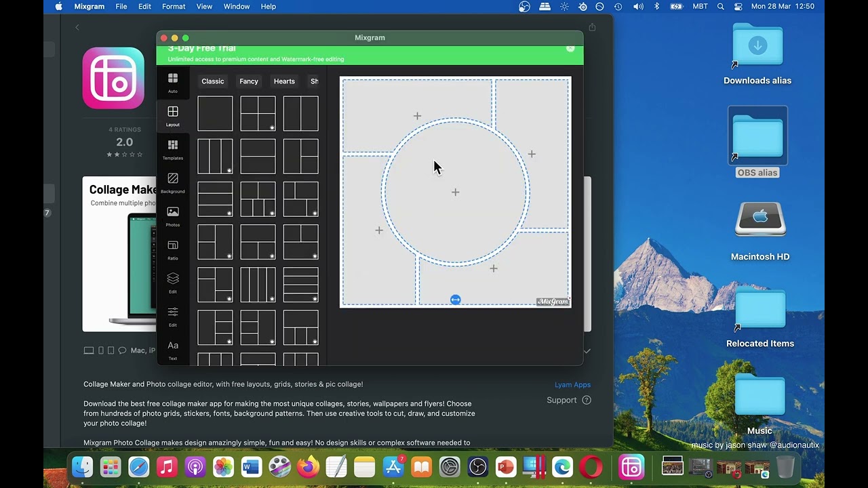Open the File menu
Viewport: 868px width, 488px height.
121,6
